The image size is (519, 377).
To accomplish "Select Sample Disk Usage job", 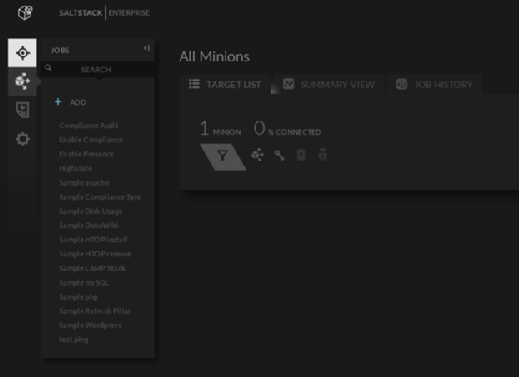I will click(91, 211).
